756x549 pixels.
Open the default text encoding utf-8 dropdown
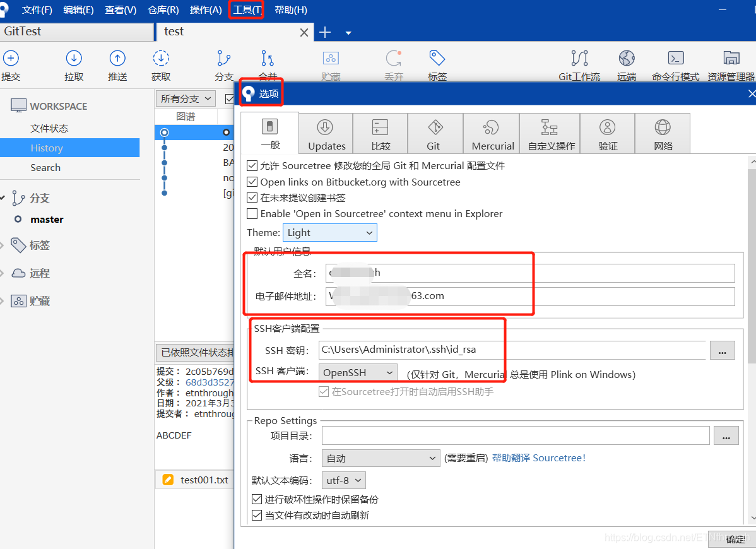point(344,481)
